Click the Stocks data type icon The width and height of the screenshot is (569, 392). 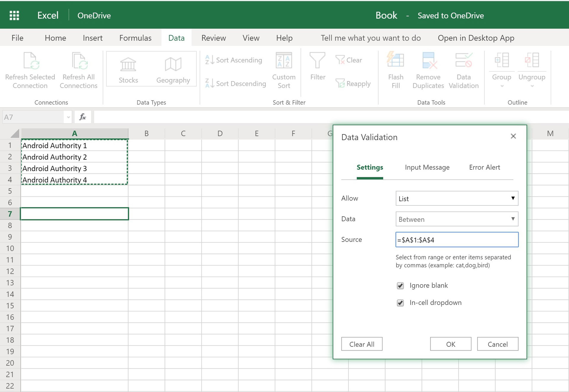tap(128, 64)
